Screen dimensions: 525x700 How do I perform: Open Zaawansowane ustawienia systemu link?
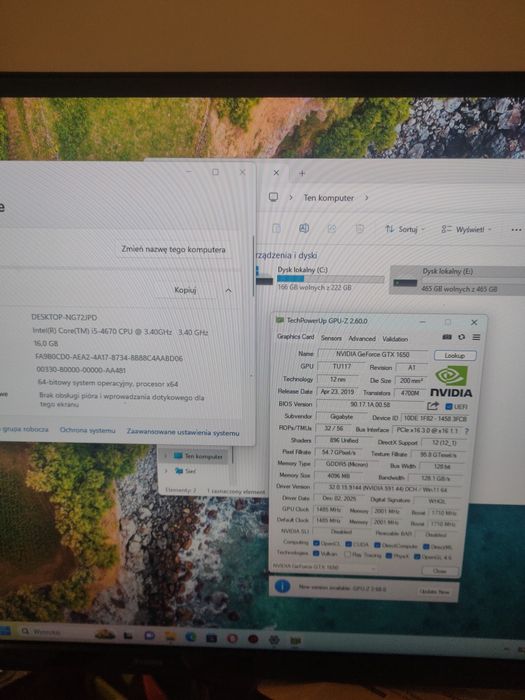pyautogui.click(x=183, y=432)
